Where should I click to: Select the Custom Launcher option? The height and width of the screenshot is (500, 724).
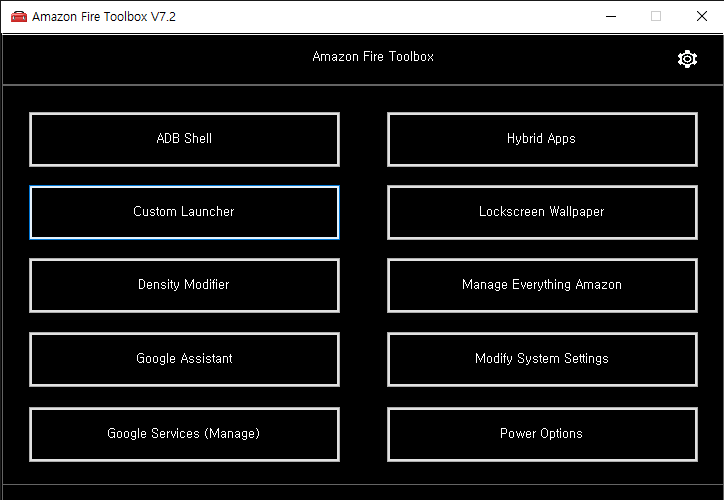point(184,212)
